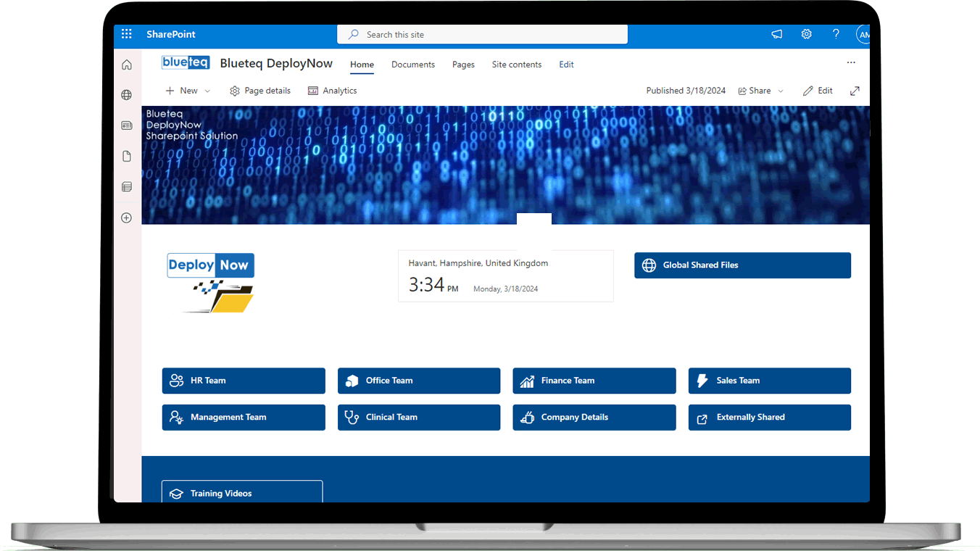Click the megaphone announcements icon
This screenshot has height=551, width=980.
776,34
